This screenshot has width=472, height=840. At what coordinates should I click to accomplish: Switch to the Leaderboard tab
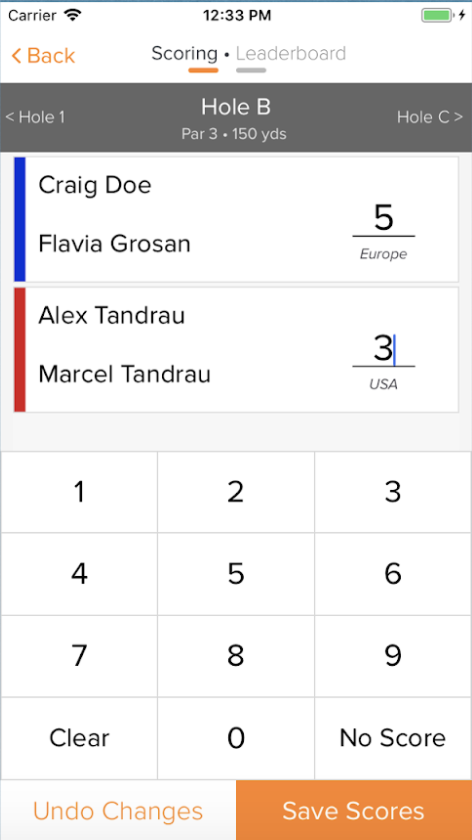click(x=291, y=54)
